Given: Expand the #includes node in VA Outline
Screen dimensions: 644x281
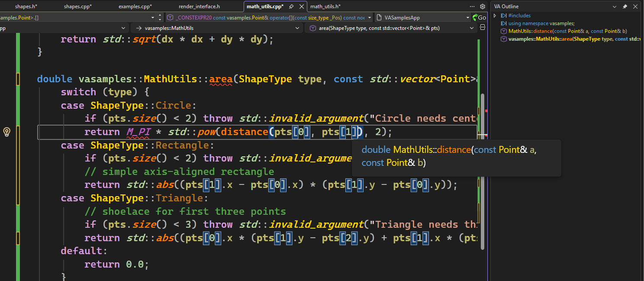Looking at the screenshot, I should pyautogui.click(x=495, y=15).
